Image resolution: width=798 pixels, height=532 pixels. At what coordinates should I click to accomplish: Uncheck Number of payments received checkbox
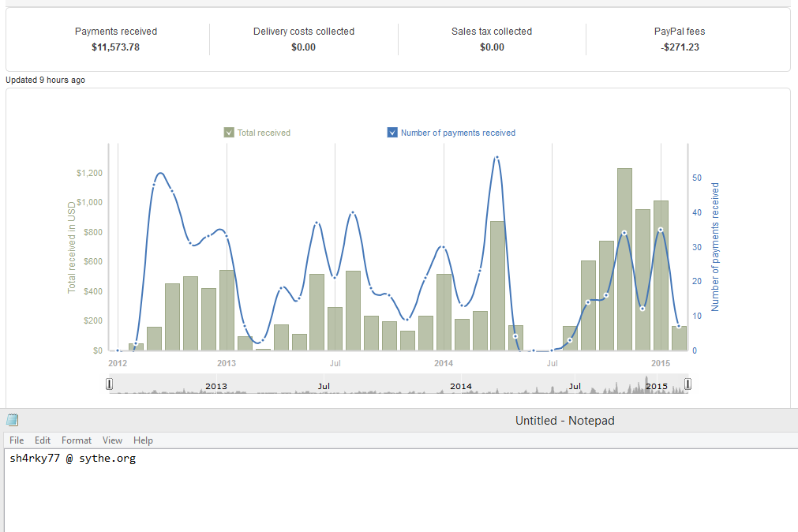(392, 133)
